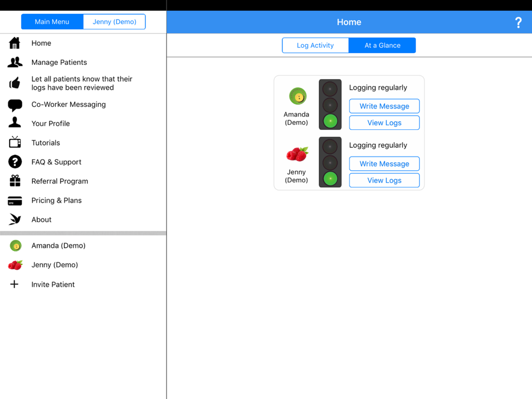View Logs for Amanda (Demo)

pyautogui.click(x=385, y=123)
